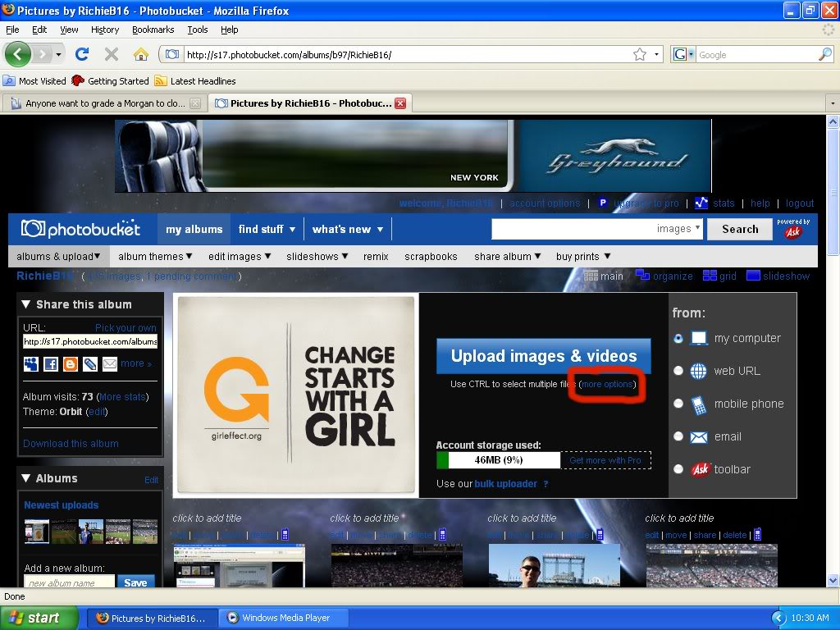Click 'Download this album' link
The height and width of the screenshot is (630, 840).
(x=71, y=444)
